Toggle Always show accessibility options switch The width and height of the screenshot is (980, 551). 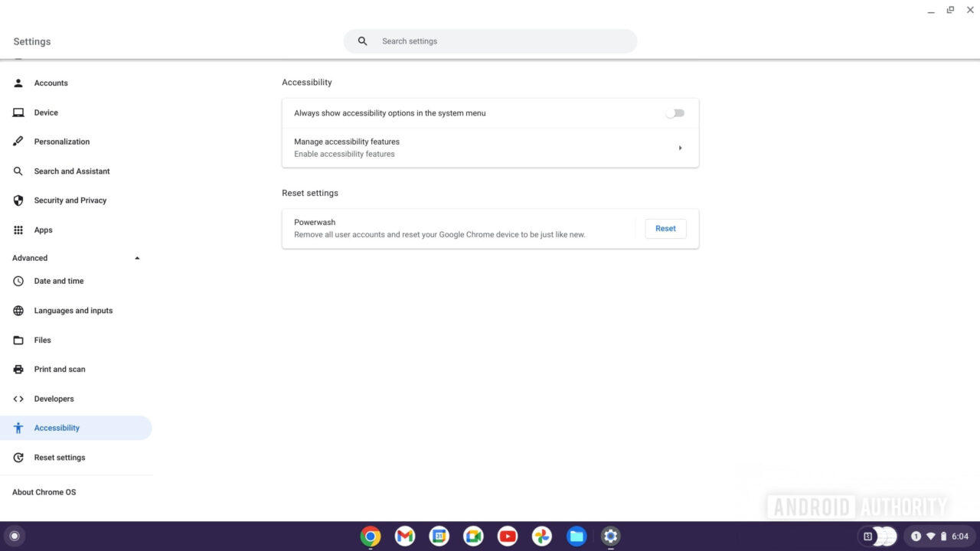point(675,113)
